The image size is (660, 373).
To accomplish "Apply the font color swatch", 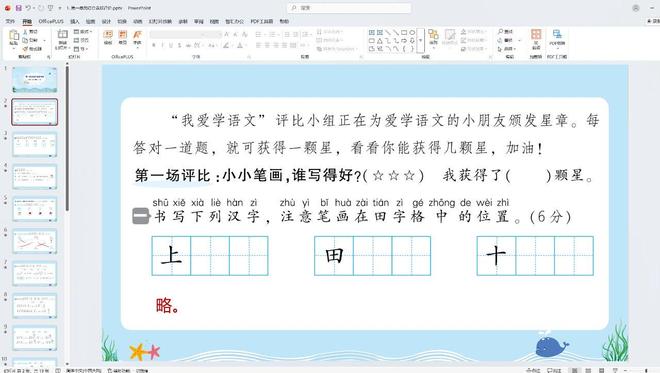I will point(240,45).
